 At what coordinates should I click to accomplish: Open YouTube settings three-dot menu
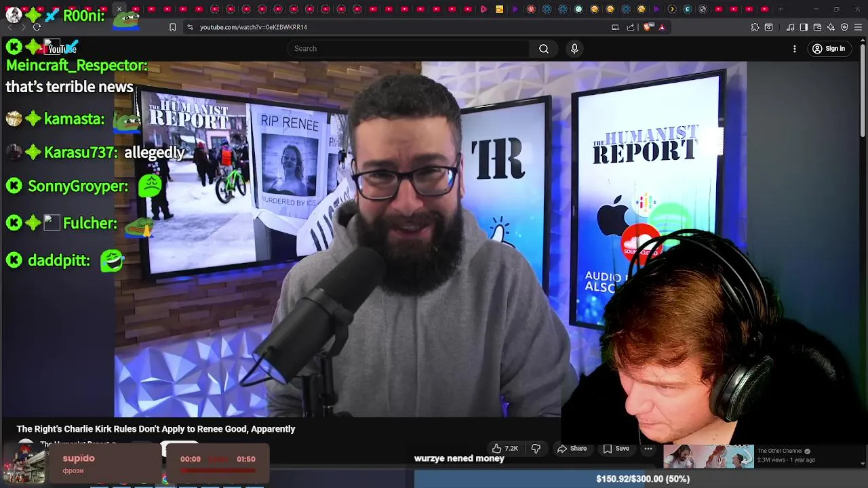(x=795, y=49)
